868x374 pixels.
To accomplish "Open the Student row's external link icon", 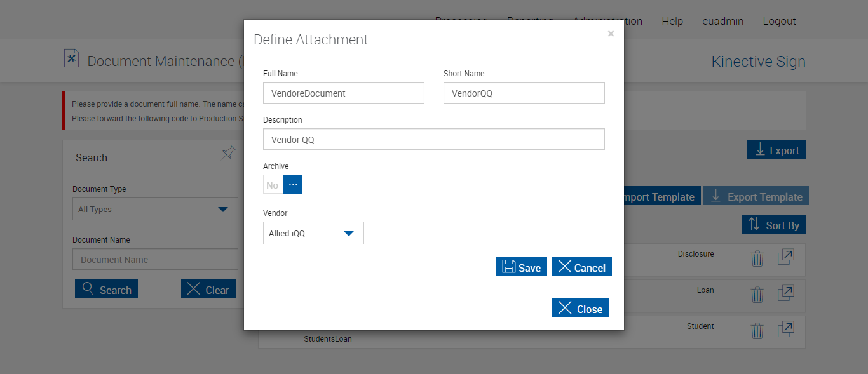I will [x=785, y=330].
